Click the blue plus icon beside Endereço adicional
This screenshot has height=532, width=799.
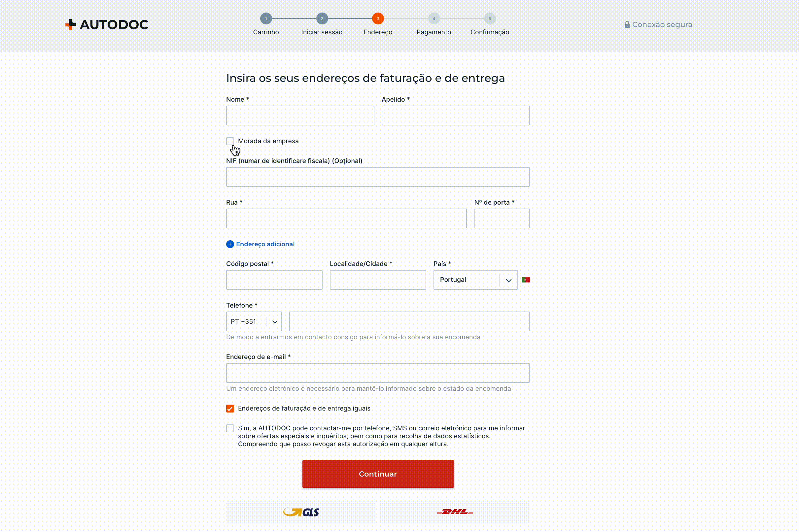pos(230,244)
